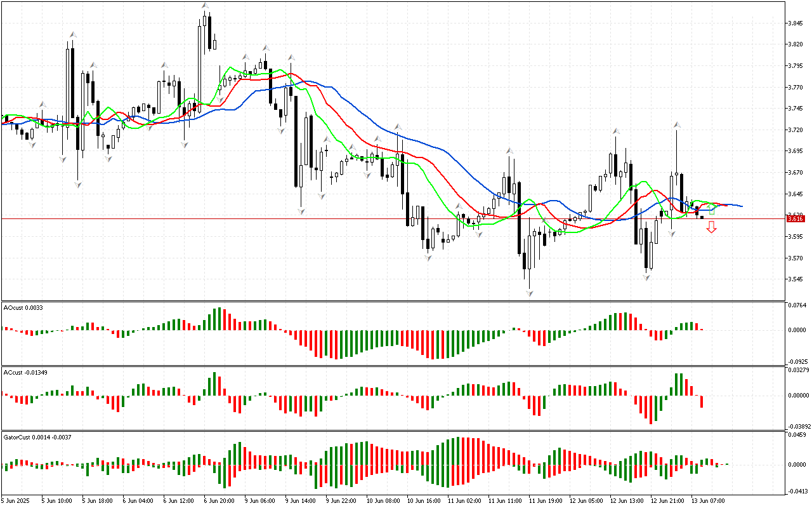Click the -0.0413 value on Gator scale
This screenshot has height=508, width=812.
point(798,491)
